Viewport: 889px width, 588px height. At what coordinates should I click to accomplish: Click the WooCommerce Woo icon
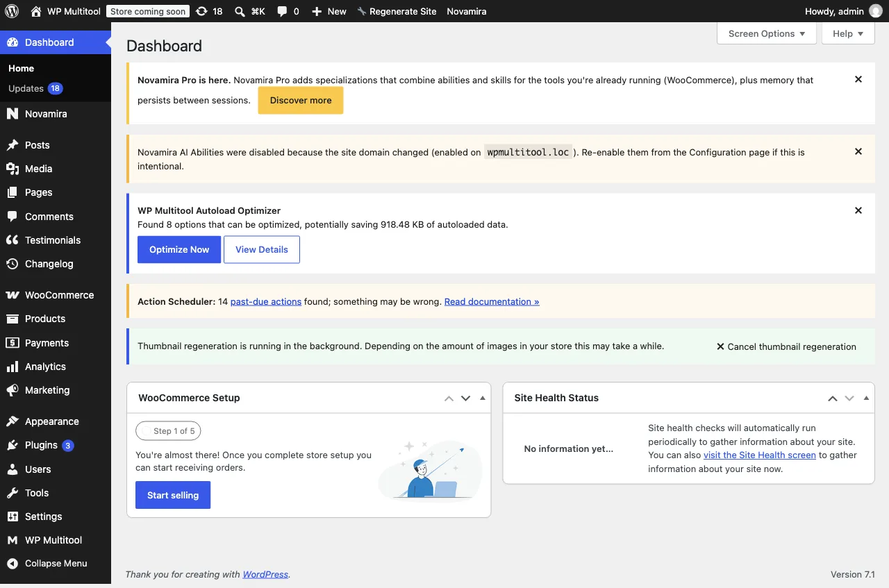[x=13, y=295]
